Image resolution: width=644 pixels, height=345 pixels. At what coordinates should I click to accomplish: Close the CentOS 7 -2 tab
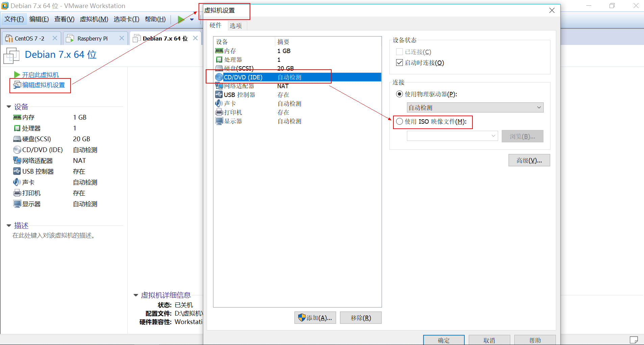tap(55, 38)
